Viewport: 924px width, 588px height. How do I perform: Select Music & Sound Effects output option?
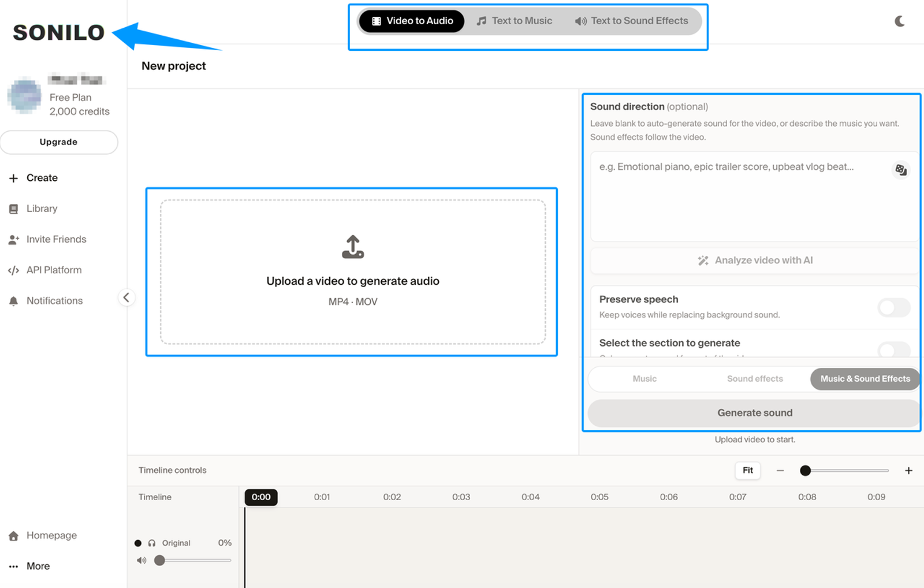pos(865,379)
